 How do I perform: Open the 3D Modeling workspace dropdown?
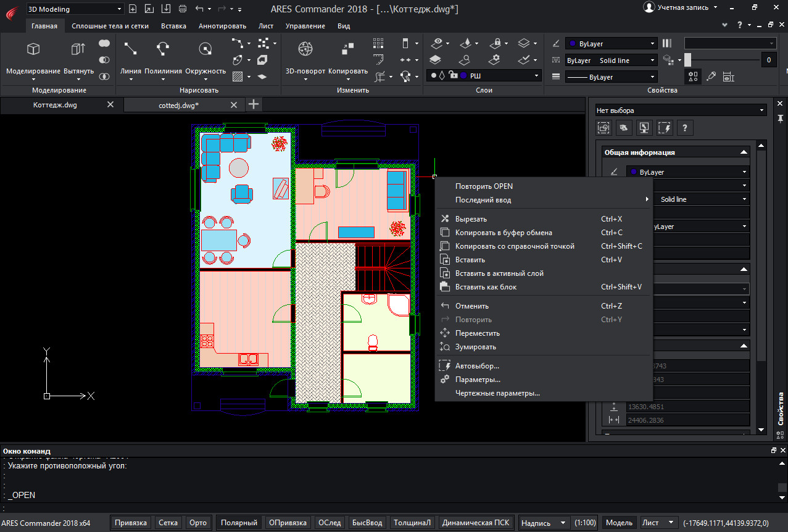tap(74, 9)
